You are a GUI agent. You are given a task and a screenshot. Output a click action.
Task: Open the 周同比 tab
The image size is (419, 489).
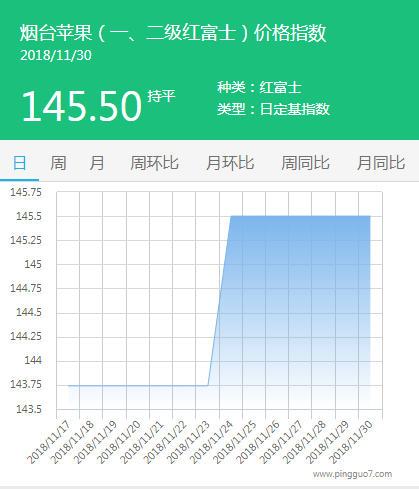tap(305, 163)
